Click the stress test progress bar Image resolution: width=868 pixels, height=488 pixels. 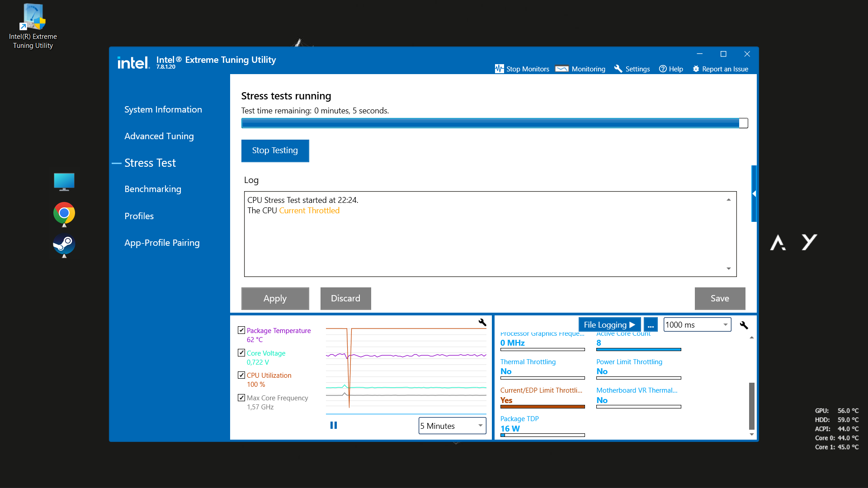(494, 123)
